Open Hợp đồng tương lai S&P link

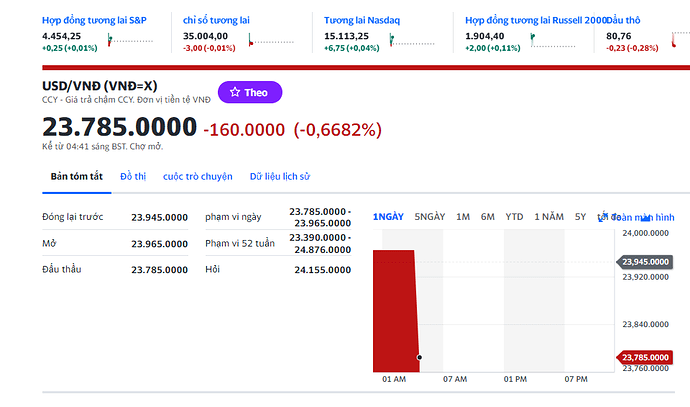[x=95, y=19]
